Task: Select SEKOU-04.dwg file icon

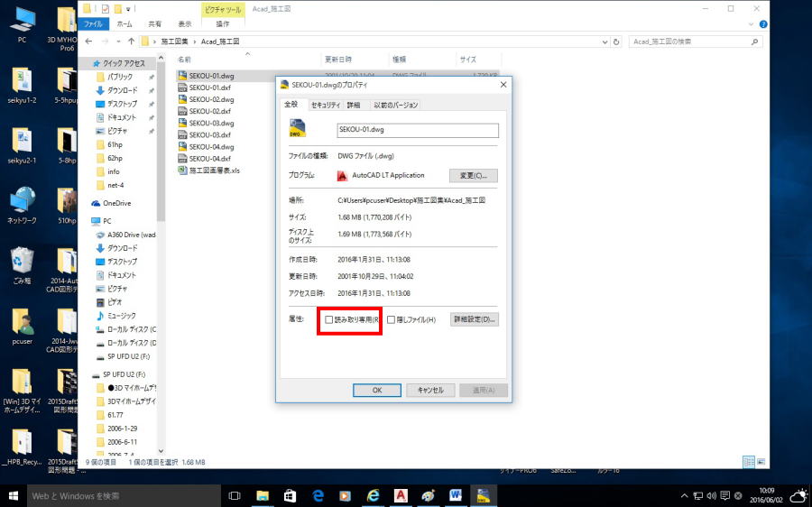Action: tap(182, 147)
